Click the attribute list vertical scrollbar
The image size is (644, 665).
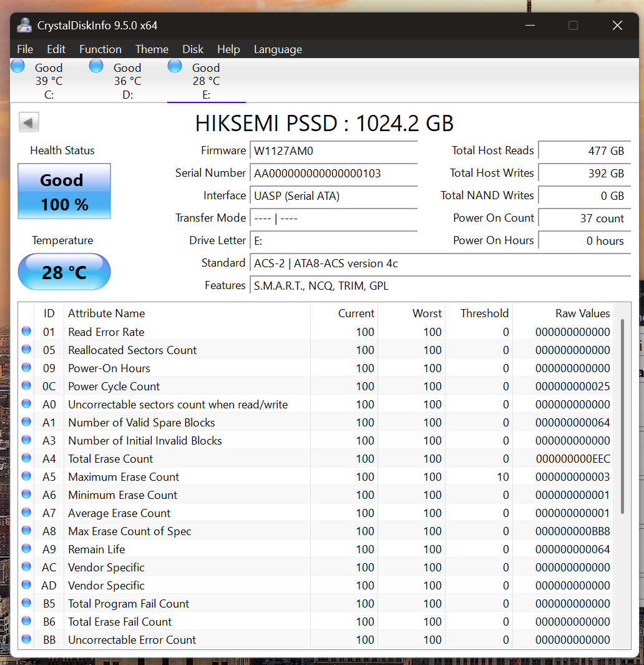click(622, 416)
